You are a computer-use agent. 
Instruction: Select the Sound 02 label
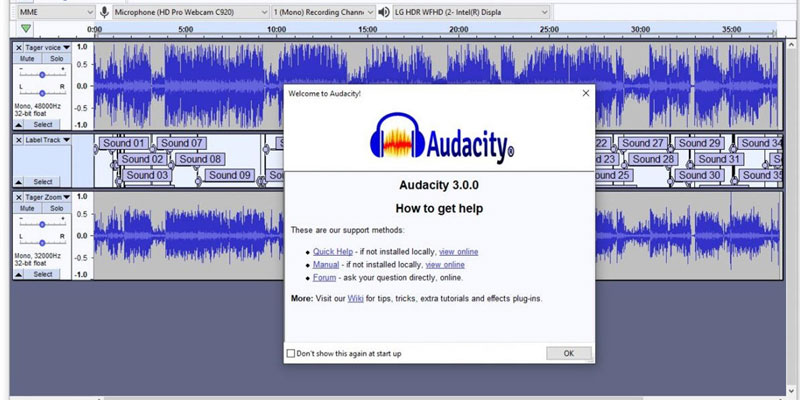[x=142, y=159]
